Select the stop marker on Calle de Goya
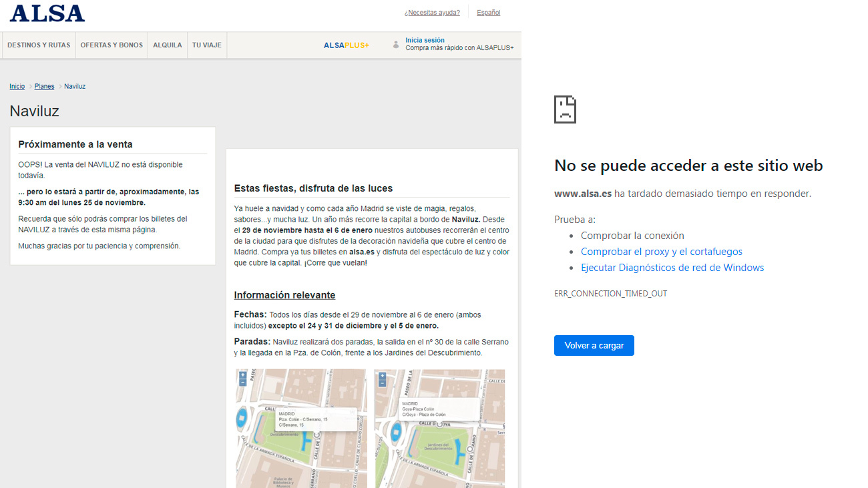Image resolution: width=868 pixels, height=488 pixels. pyautogui.click(x=439, y=424)
